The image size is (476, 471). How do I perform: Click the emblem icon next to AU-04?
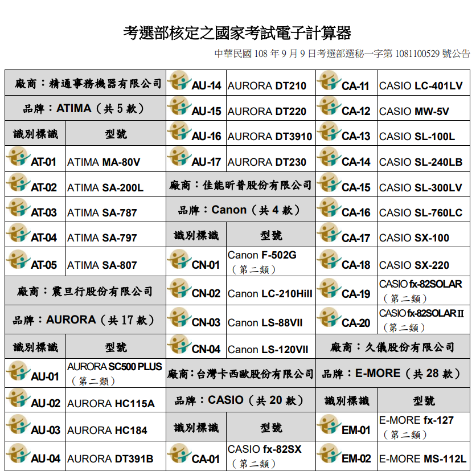[x=18, y=453]
